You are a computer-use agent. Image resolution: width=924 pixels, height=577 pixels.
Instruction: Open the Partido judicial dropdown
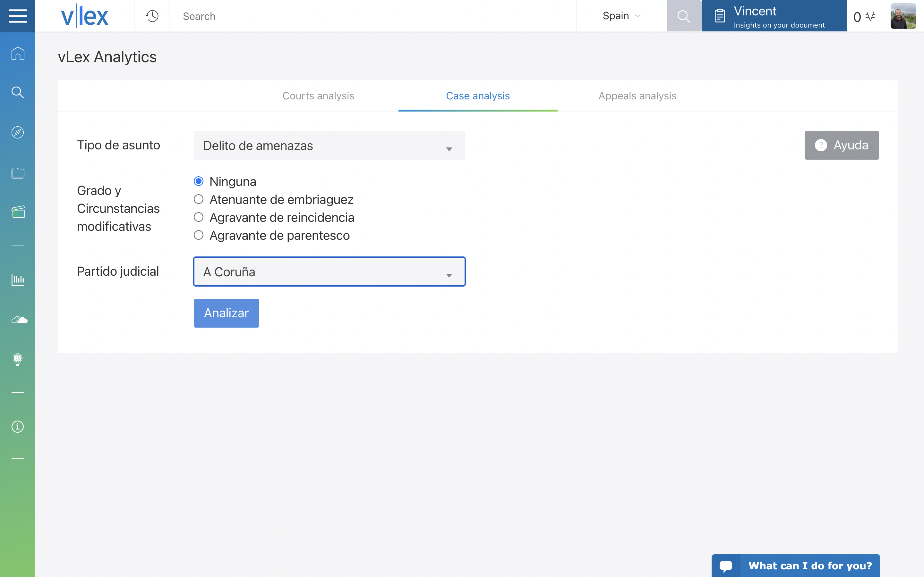329,272
